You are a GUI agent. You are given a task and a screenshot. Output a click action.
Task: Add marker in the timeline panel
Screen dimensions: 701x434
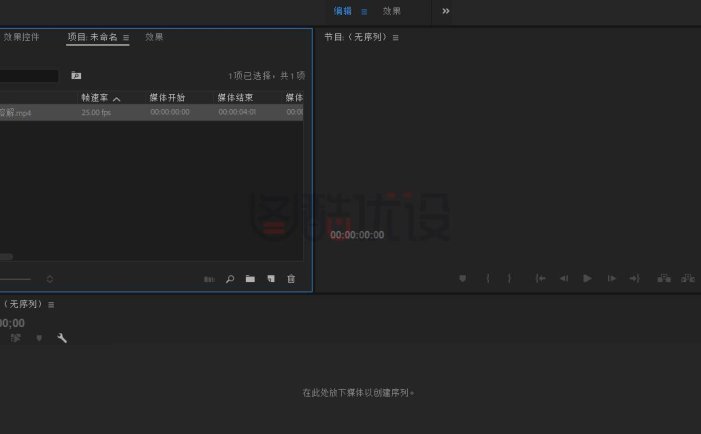pyautogui.click(x=39, y=338)
